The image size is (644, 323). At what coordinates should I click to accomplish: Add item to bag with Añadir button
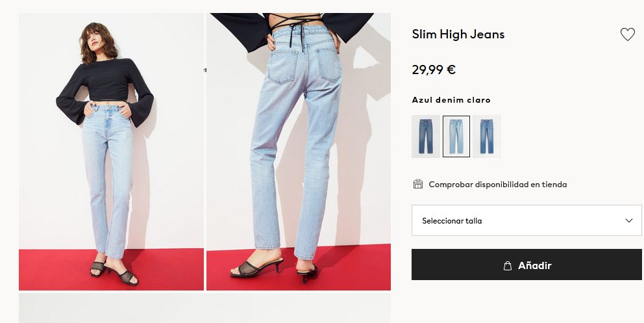(x=526, y=265)
